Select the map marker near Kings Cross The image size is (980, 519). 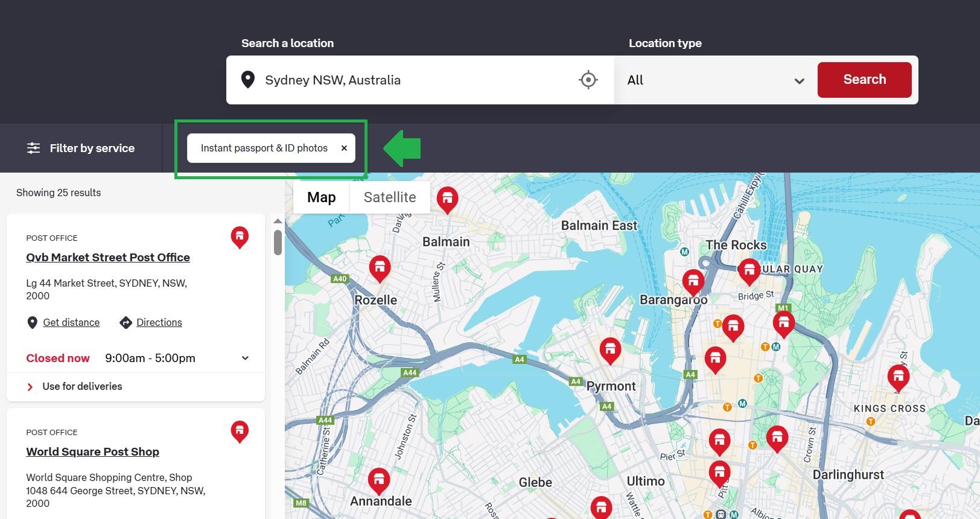(x=899, y=378)
